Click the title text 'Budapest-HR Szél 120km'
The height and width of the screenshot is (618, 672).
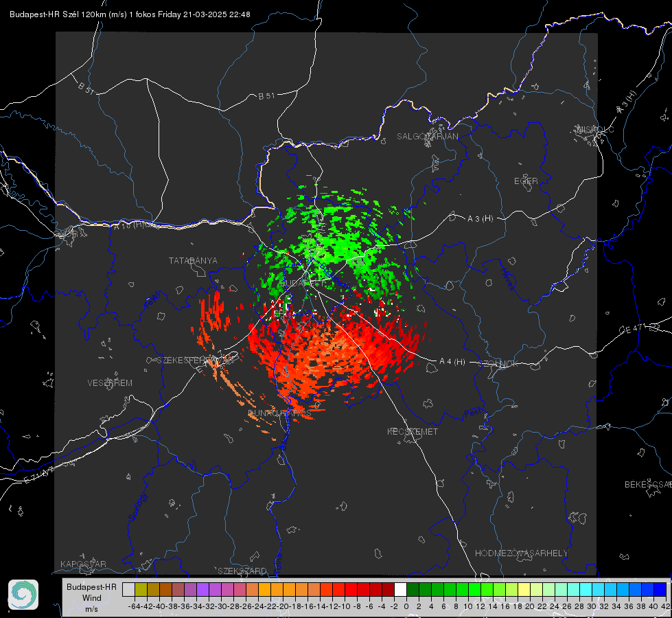58,14
